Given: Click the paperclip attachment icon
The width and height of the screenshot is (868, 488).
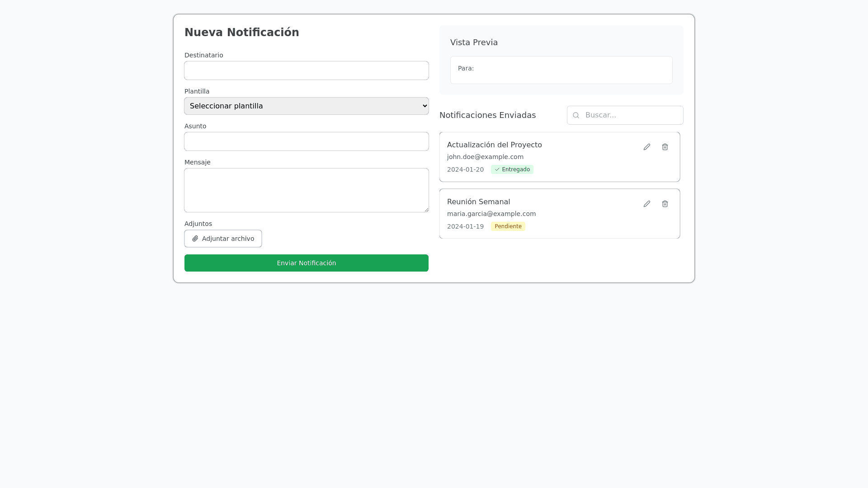Looking at the screenshot, I should tap(195, 239).
